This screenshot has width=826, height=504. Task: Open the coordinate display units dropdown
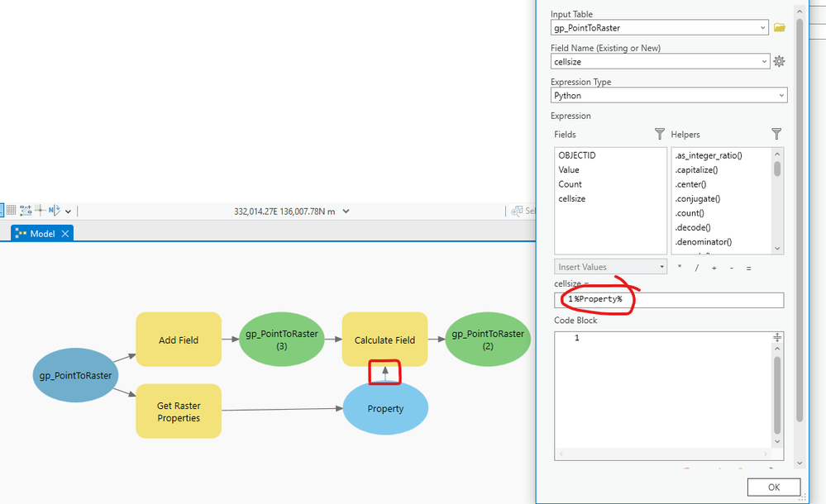click(x=346, y=212)
